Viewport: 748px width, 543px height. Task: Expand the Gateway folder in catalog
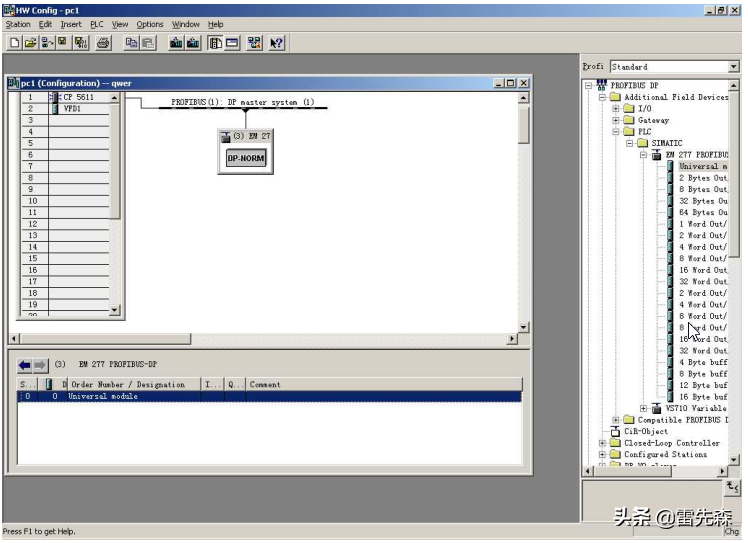point(617,120)
